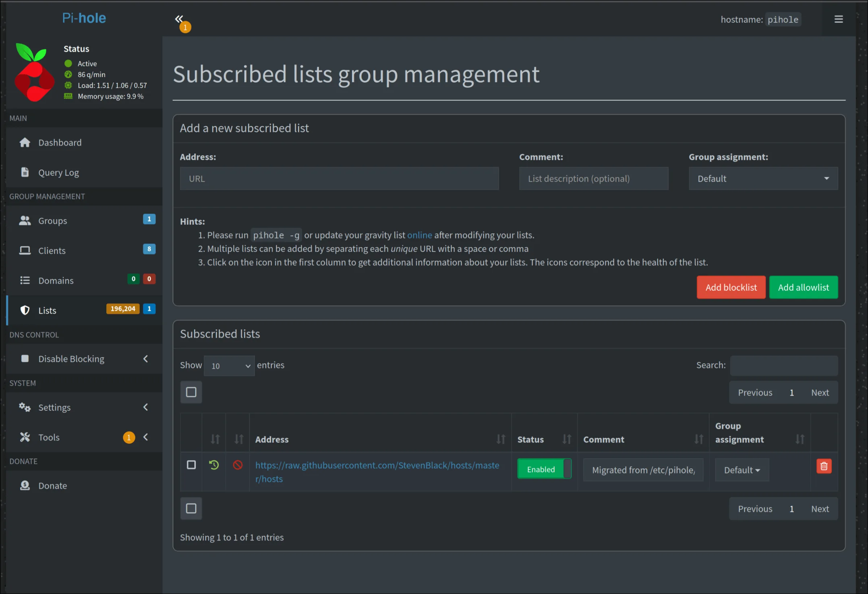Screen dimensions: 868x594
Task: Check the StevenBlack list row checkbox
Action: coord(191,465)
